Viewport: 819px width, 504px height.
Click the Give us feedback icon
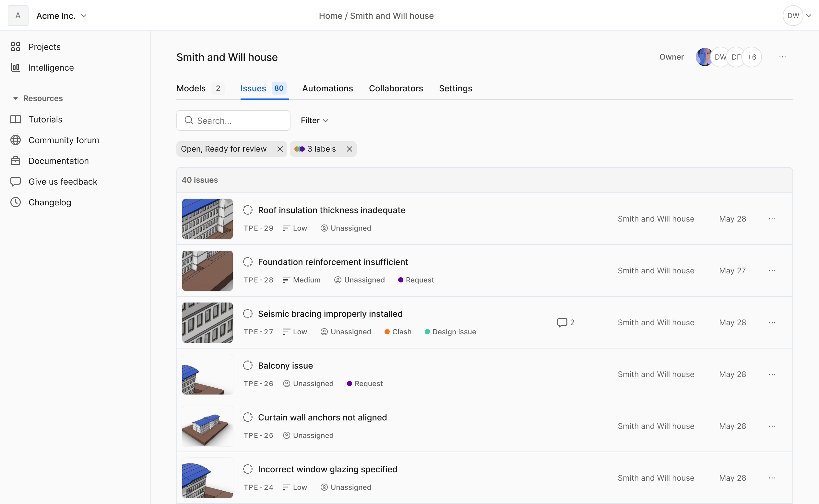point(15,182)
